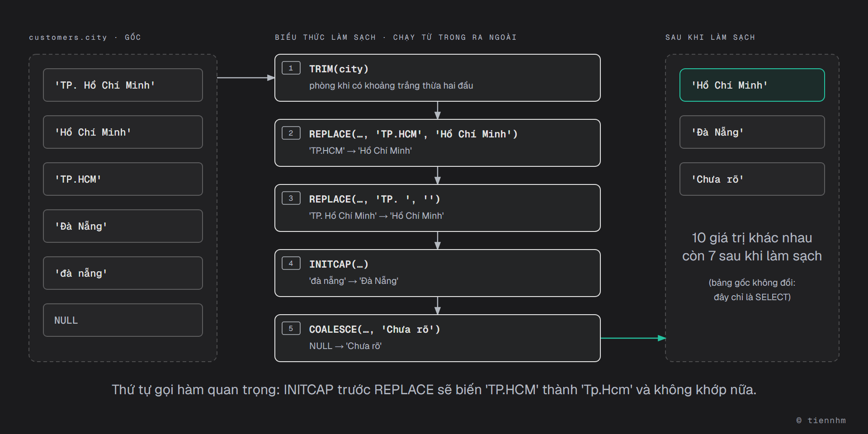Viewport: 868px width, 434px height.
Task: Click the 'còn 7 sau khi làm sạch' line
Action: [x=752, y=256]
